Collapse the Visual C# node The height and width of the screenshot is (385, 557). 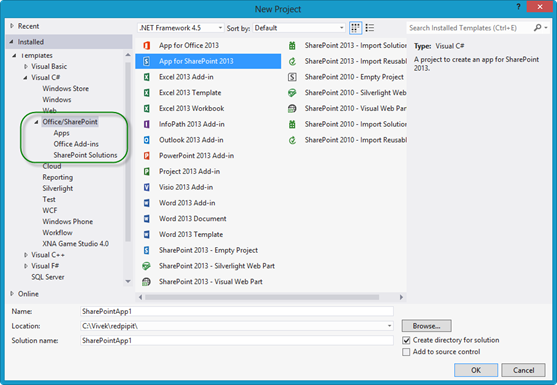tap(26, 77)
